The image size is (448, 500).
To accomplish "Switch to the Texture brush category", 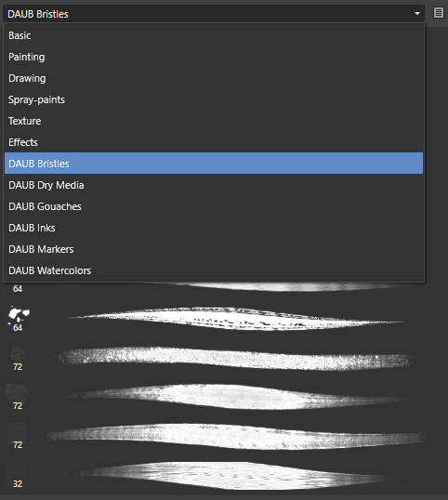I will [x=214, y=121].
